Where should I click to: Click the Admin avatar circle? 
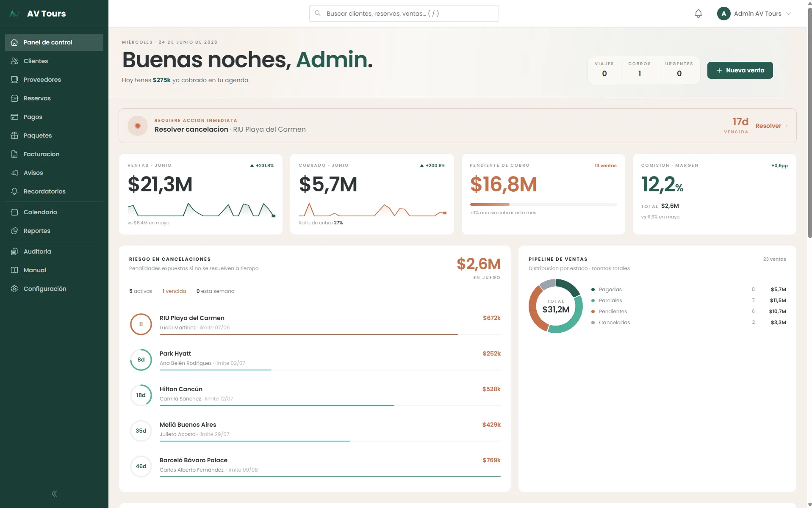click(723, 14)
